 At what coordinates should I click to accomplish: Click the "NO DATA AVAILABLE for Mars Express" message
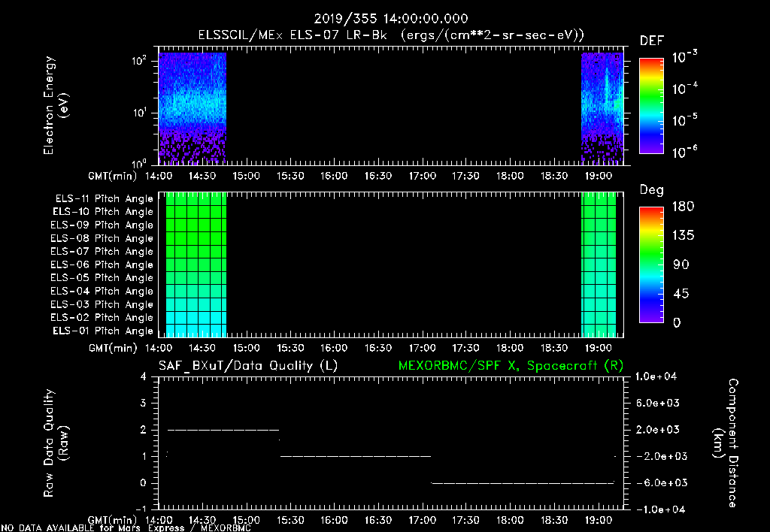coord(126,527)
